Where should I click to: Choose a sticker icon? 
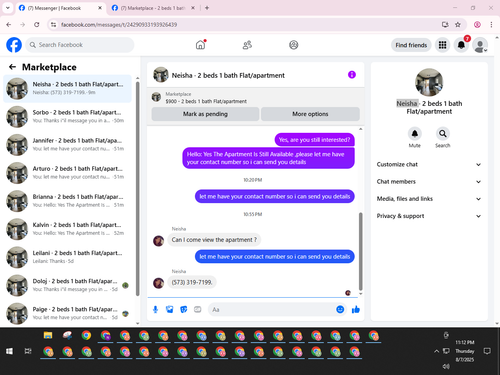[x=184, y=310]
